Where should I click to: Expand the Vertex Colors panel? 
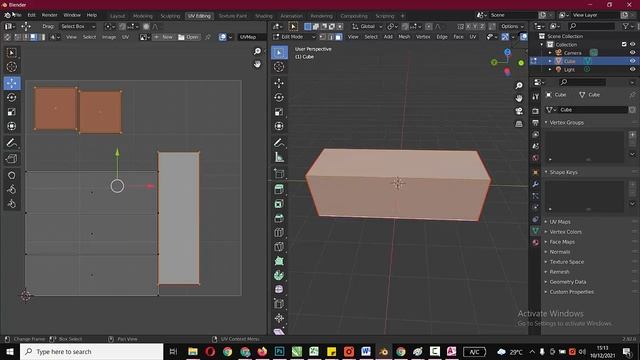[565, 232]
